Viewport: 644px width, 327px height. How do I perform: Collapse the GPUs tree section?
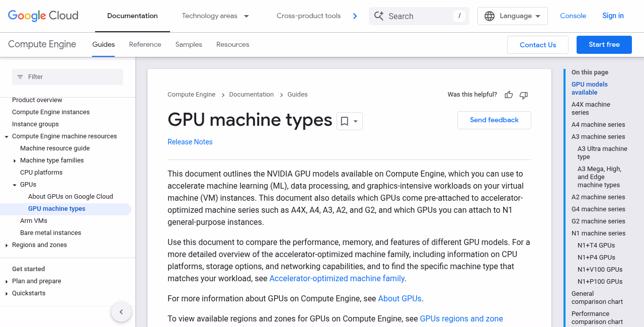(15, 185)
